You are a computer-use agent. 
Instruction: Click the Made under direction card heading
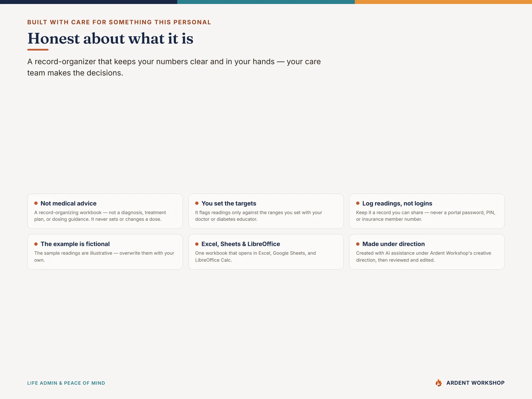[394, 244]
